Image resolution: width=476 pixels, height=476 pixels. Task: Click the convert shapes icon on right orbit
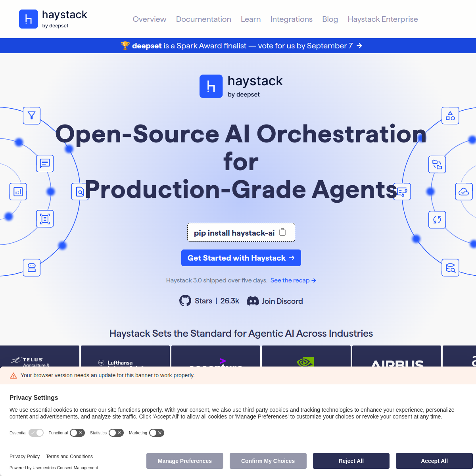click(437, 164)
